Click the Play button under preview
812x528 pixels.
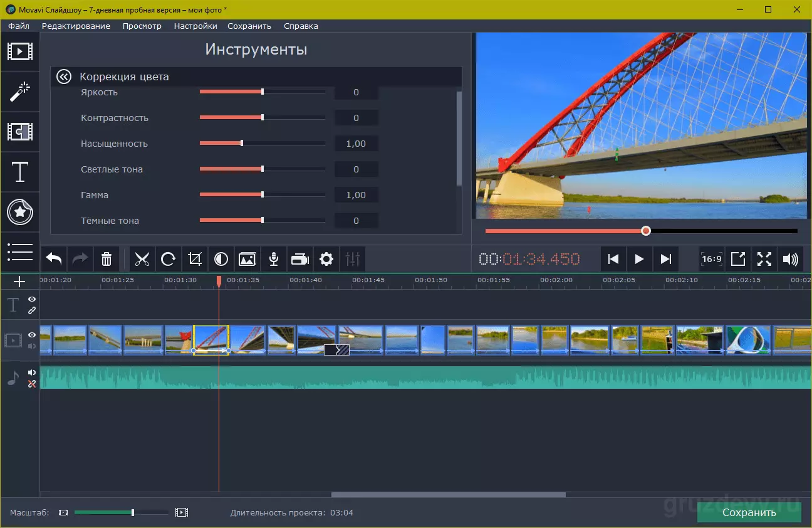point(639,259)
